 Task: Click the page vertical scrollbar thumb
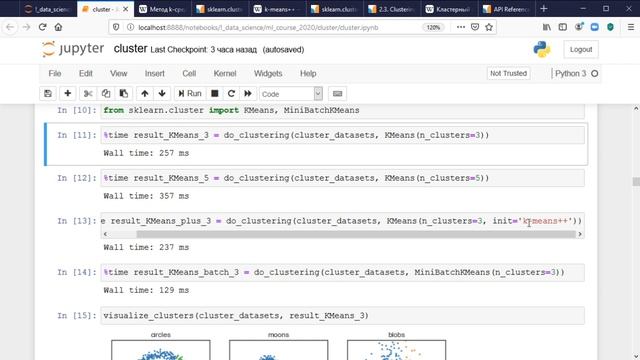[636, 181]
